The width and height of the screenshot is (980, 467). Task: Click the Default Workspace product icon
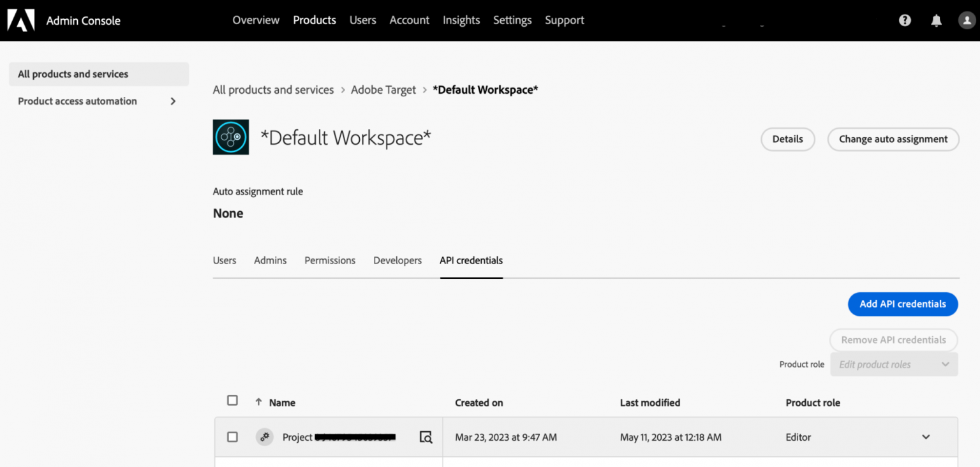(230, 137)
